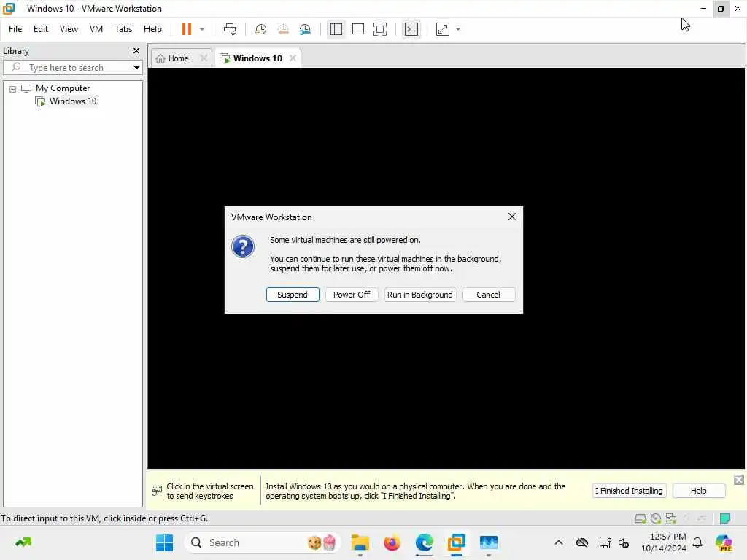Click the taskbar Search box
Screen dimensions: 747x560
(262, 542)
